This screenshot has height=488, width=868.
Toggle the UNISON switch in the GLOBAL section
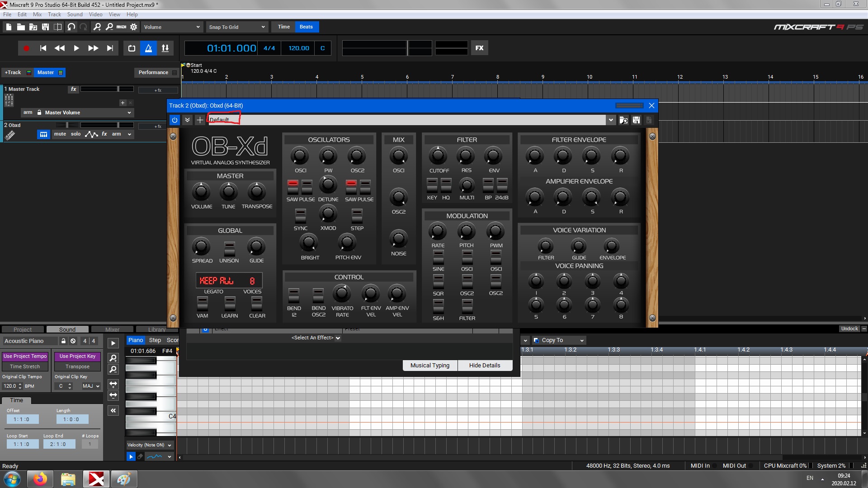pos(229,249)
